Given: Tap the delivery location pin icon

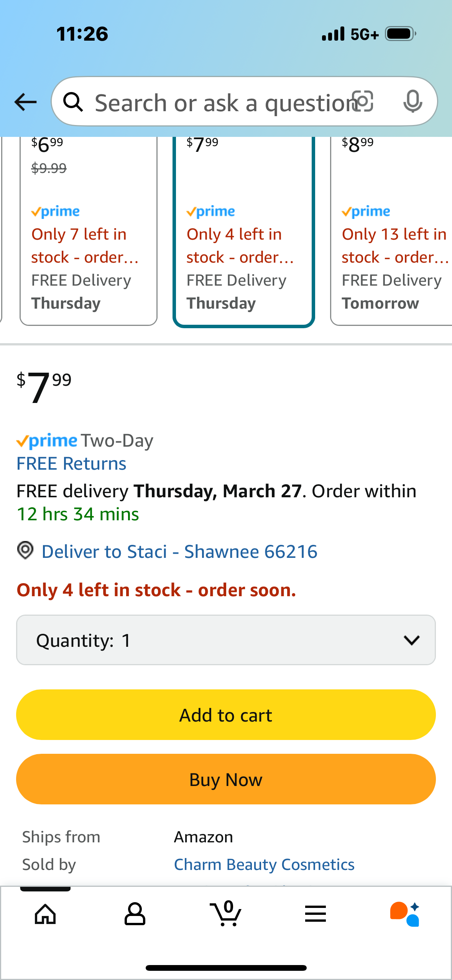Looking at the screenshot, I should pos(25,551).
